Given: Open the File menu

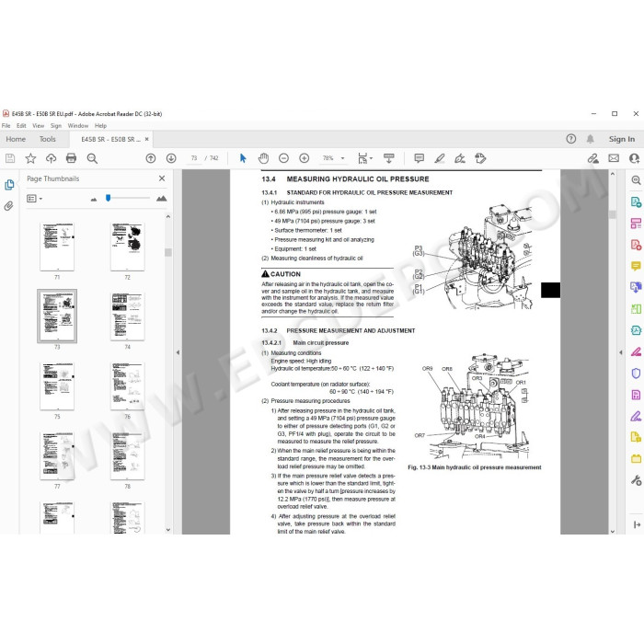Looking at the screenshot, I should tap(6, 126).
